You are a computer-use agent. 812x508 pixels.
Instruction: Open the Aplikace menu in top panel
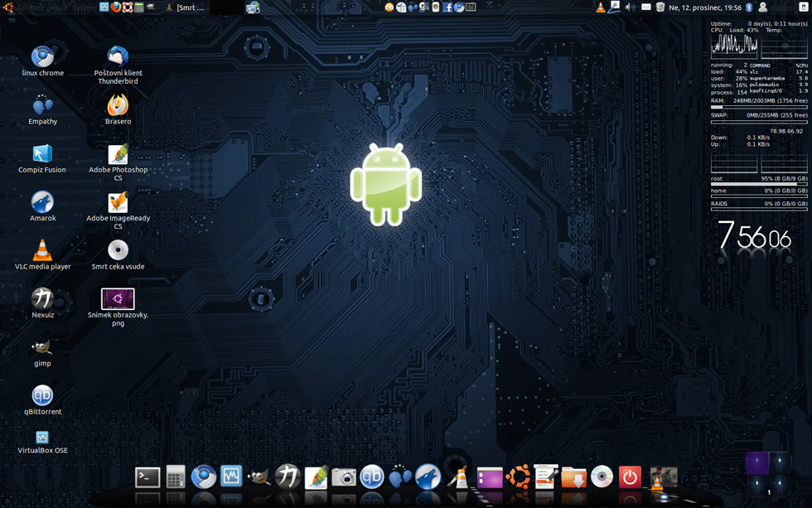click(31, 7)
